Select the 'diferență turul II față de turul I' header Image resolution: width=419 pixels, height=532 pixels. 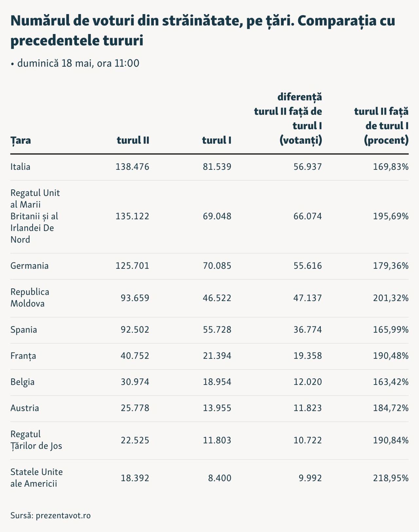click(288, 119)
